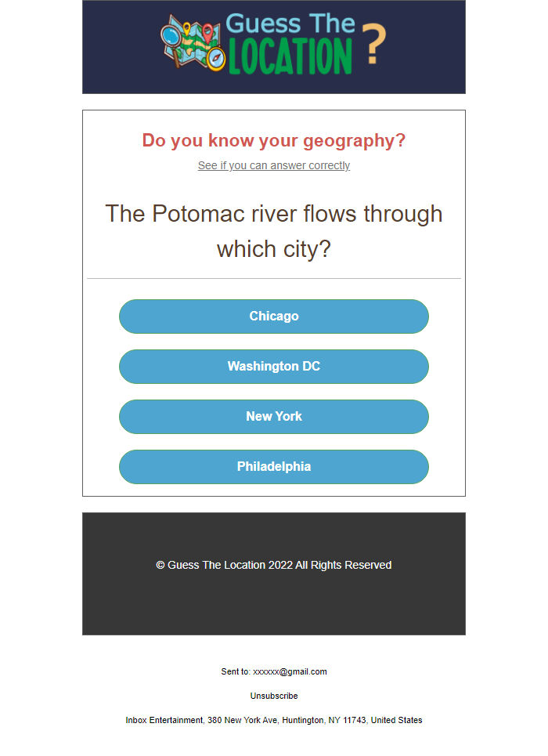Answer with Philadelphia
548x756 pixels.
[x=274, y=467]
